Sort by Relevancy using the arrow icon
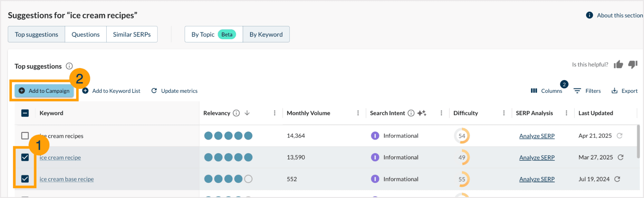Screen dimensions: 644x198 pos(247,113)
